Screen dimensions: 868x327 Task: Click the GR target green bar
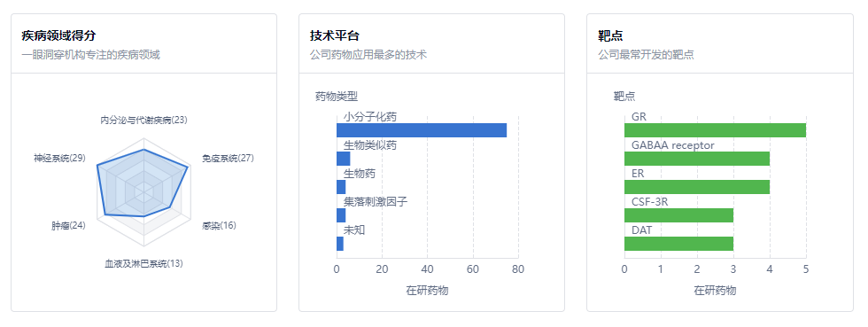pyautogui.click(x=716, y=130)
